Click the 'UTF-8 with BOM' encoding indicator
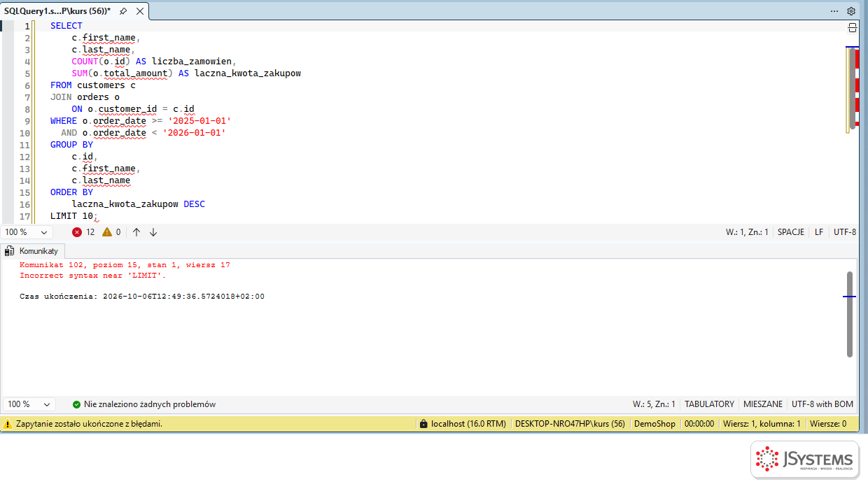The height and width of the screenshot is (484, 868). pyautogui.click(x=822, y=404)
